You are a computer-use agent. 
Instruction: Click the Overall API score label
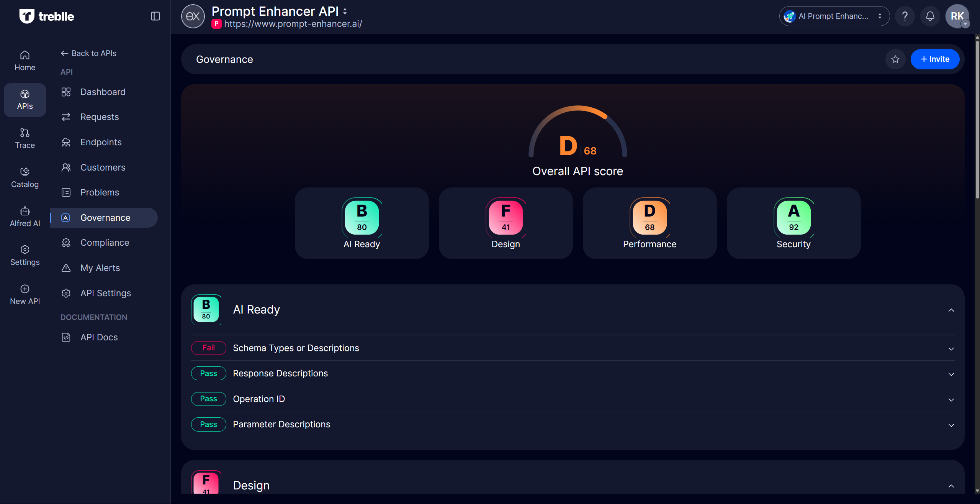578,171
